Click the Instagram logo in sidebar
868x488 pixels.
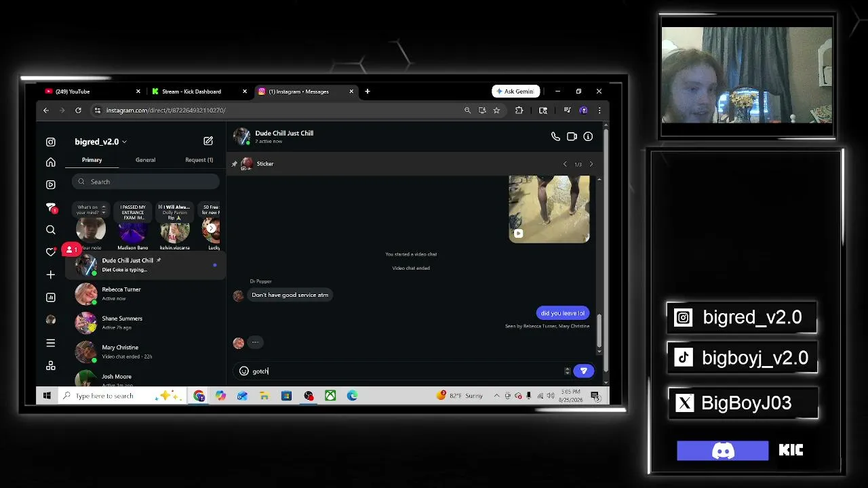point(51,142)
